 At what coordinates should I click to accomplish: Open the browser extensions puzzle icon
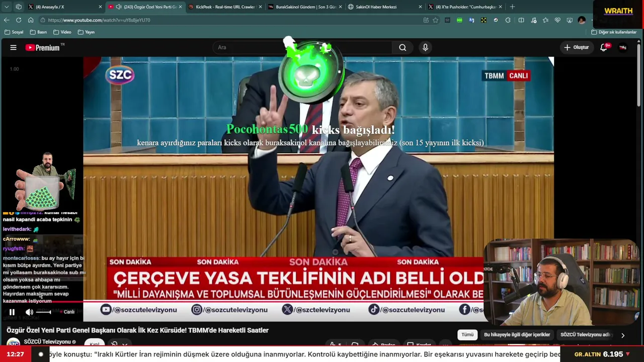(x=508, y=20)
